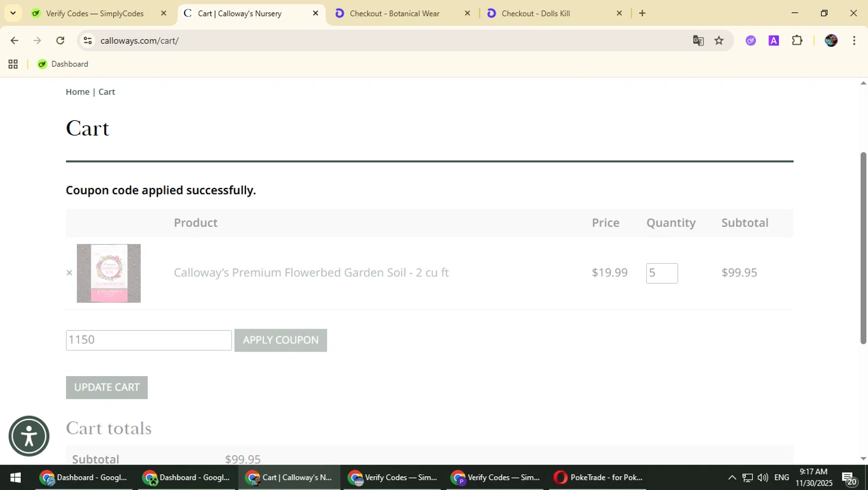868x490 pixels.
Task: Open a new browser tab
Action: [642, 13]
